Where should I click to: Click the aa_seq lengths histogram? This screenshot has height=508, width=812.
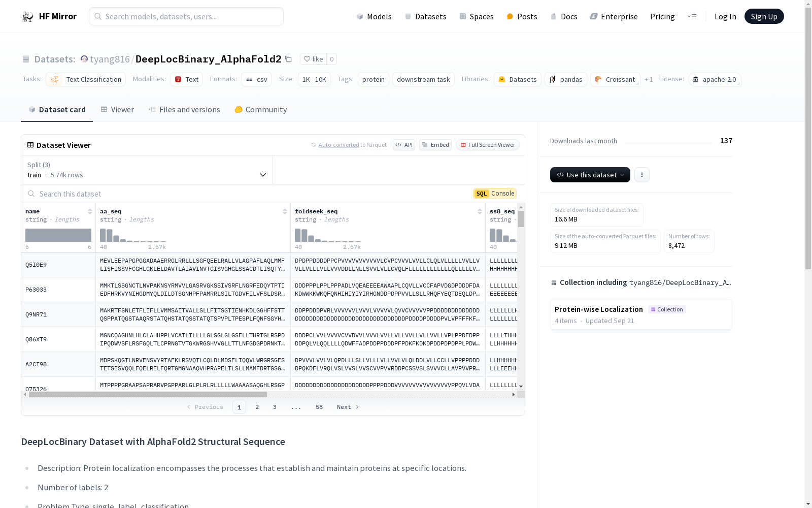coord(133,235)
